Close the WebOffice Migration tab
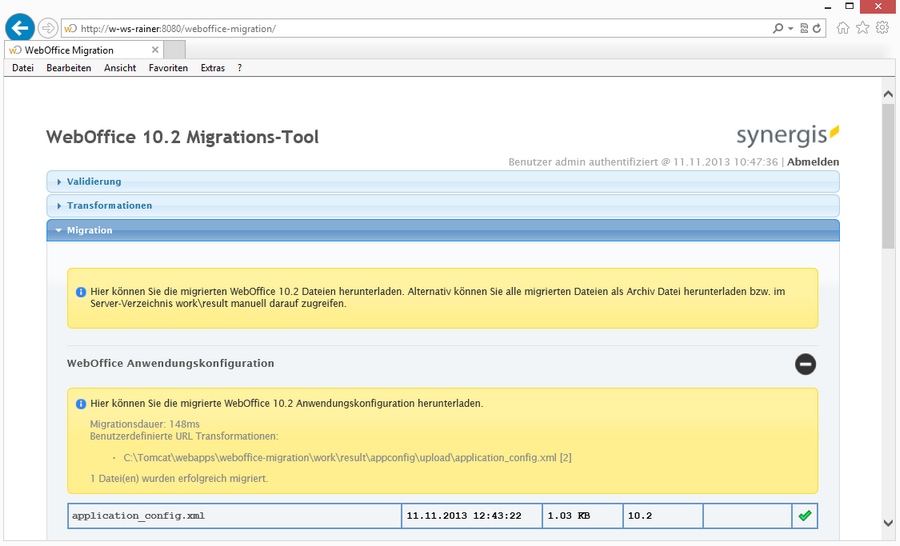The image size is (900, 546). coord(155,50)
